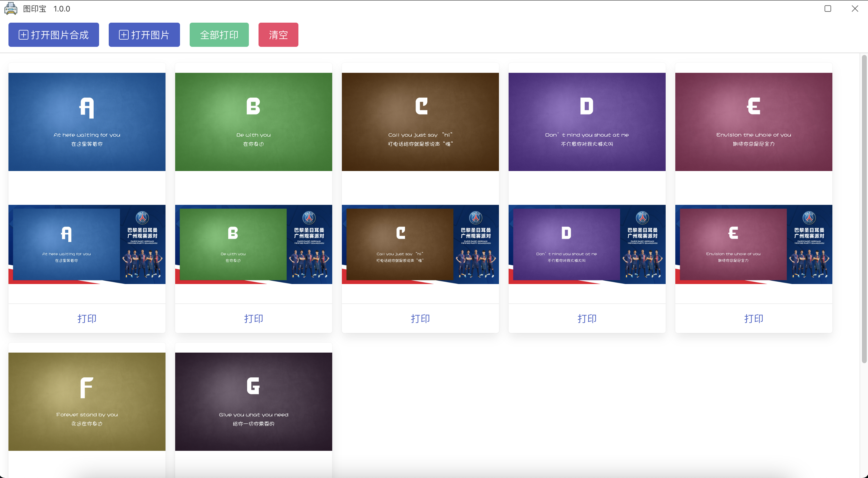Open the PSG composite with card C
The image size is (868, 478).
click(420, 244)
